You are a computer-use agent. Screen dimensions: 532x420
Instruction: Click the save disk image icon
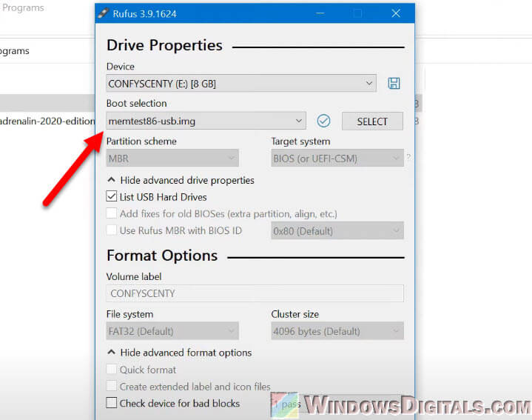click(x=394, y=83)
